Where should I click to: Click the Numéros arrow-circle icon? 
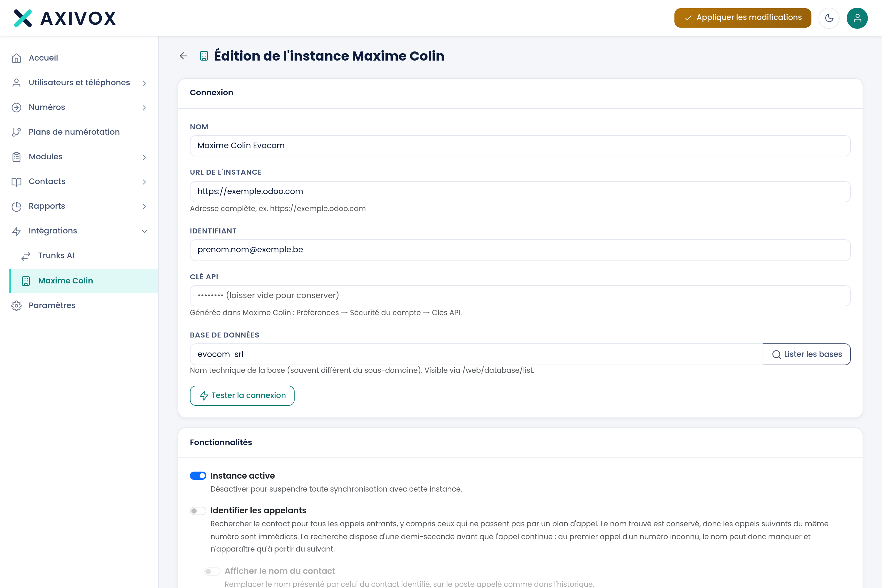coord(16,108)
